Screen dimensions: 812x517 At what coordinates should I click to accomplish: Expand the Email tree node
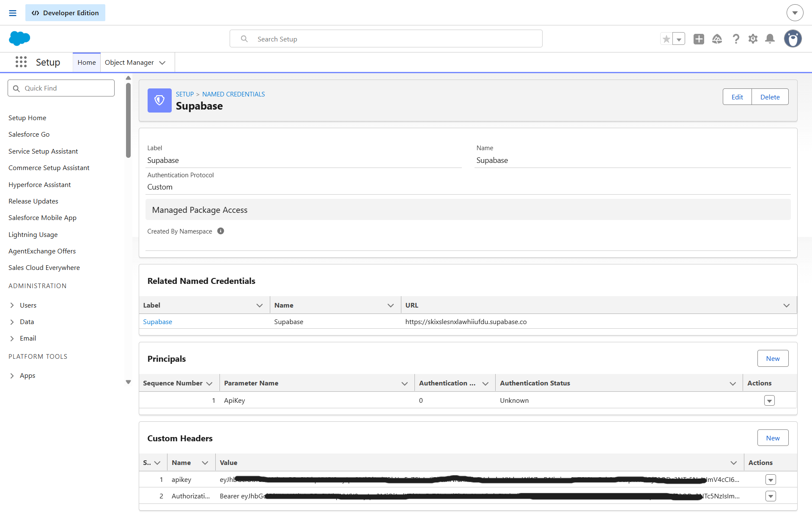tap(12, 338)
